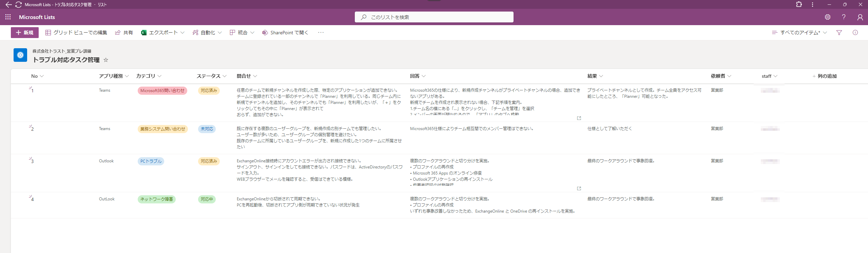The image size is (868, 253).
Task: Open the more commands ellipsis menu
Action: click(321, 33)
